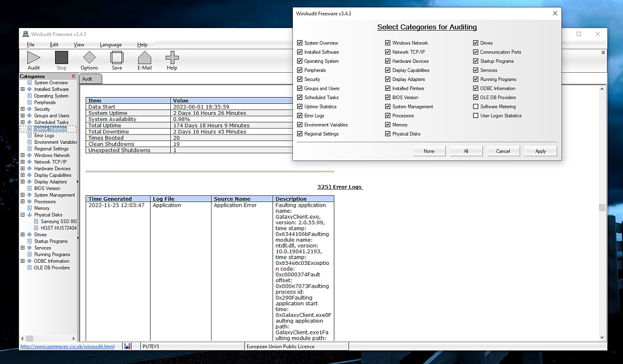This screenshot has height=364, width=623.
Task: Select Operating System in the categories tree
Action: click(51, 96)
